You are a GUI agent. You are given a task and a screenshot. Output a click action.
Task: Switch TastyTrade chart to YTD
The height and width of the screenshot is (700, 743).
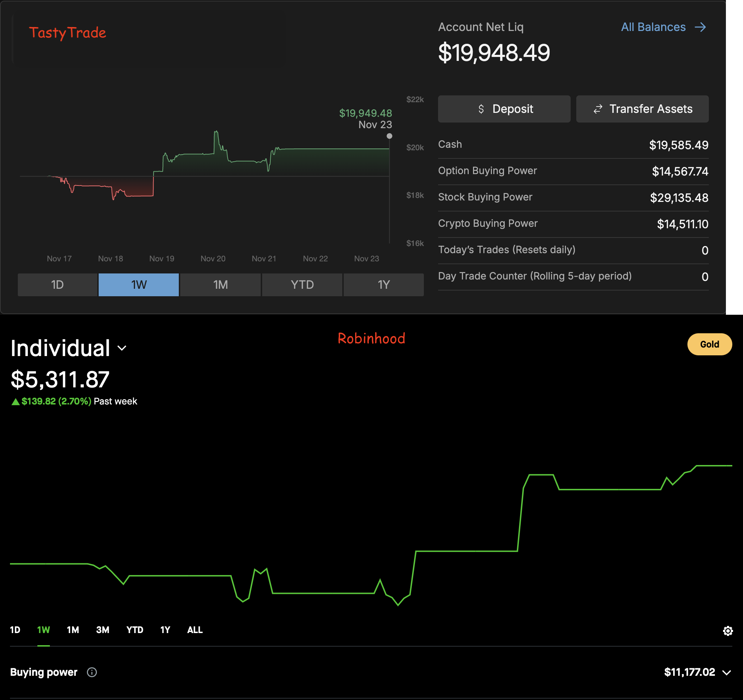(302, 284)
